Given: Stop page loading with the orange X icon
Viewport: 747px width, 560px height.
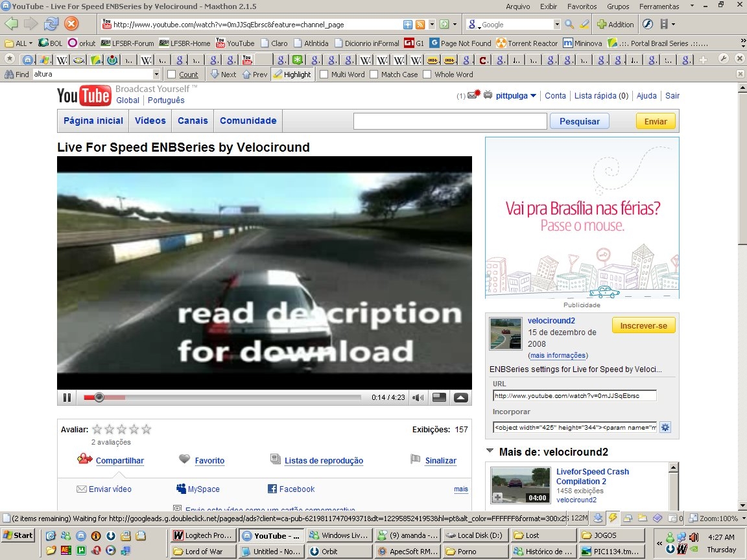Looking at the screenshot, I should (71, 23).
